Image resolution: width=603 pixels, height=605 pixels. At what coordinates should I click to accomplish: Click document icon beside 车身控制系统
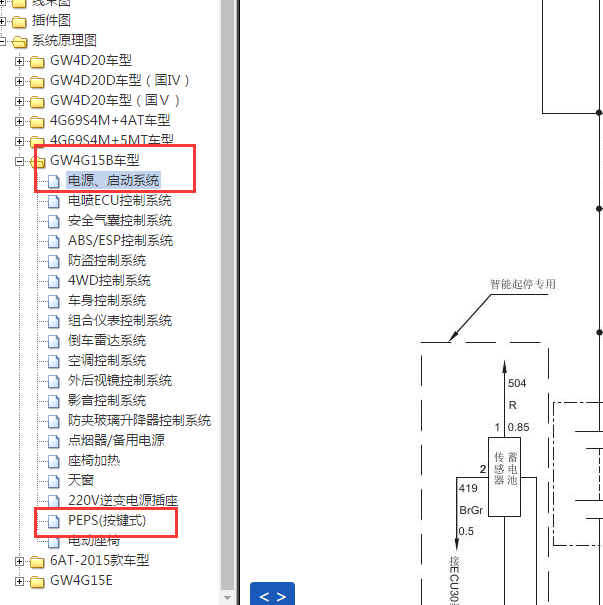(54, 302)
